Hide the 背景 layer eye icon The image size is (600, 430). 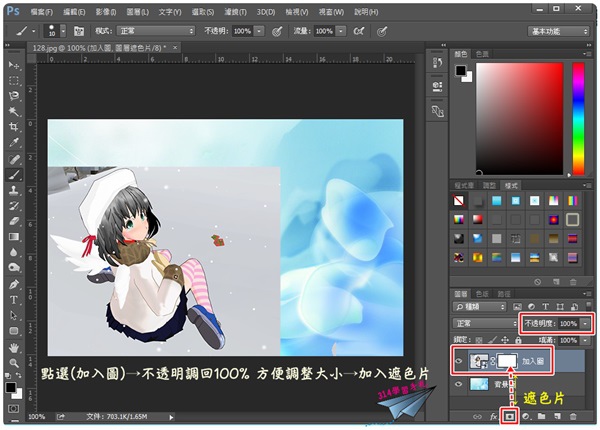point(458,384)
